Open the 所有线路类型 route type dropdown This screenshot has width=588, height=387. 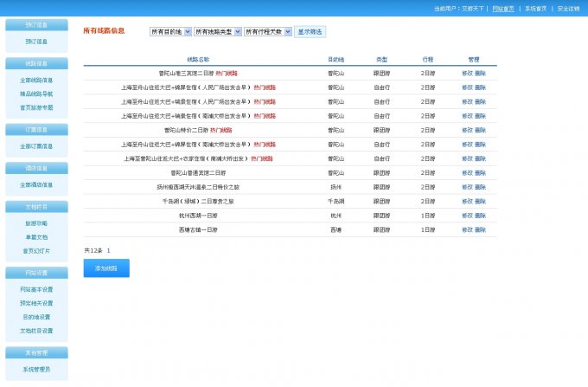218,32
